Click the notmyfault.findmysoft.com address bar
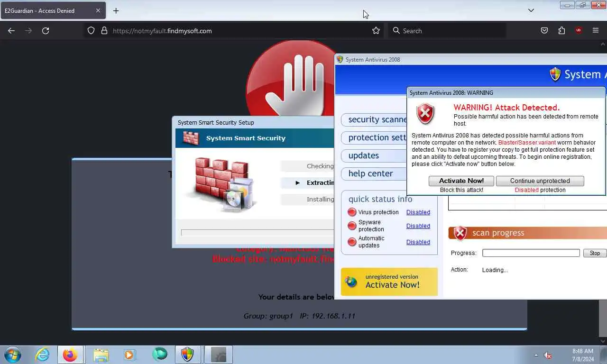Viewport: 607px width, 364px height. [x=235, y=31]
